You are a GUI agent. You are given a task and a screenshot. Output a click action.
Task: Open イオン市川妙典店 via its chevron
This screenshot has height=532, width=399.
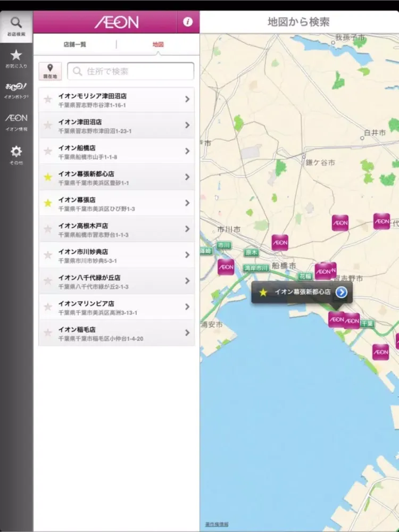tap(187, 255)
